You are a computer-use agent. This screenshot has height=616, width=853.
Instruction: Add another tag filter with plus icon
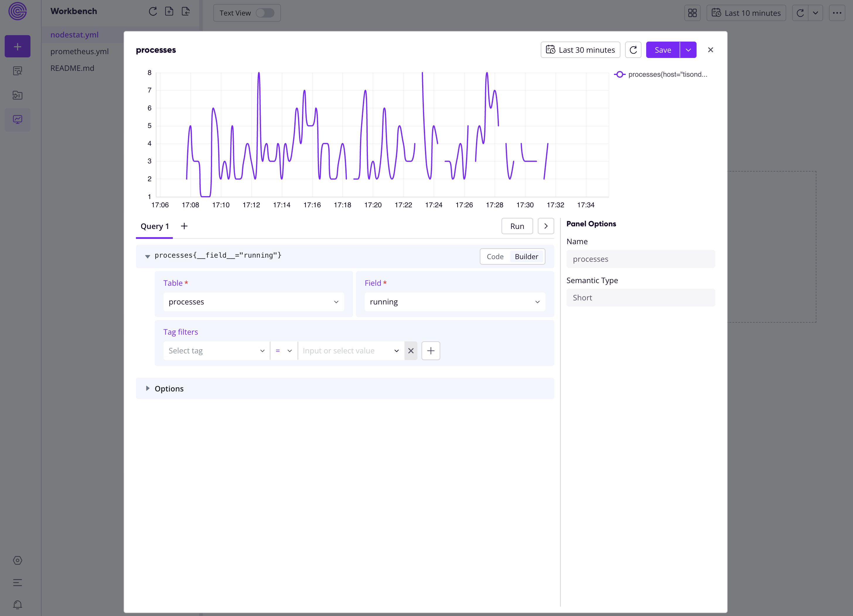point(431,351)
